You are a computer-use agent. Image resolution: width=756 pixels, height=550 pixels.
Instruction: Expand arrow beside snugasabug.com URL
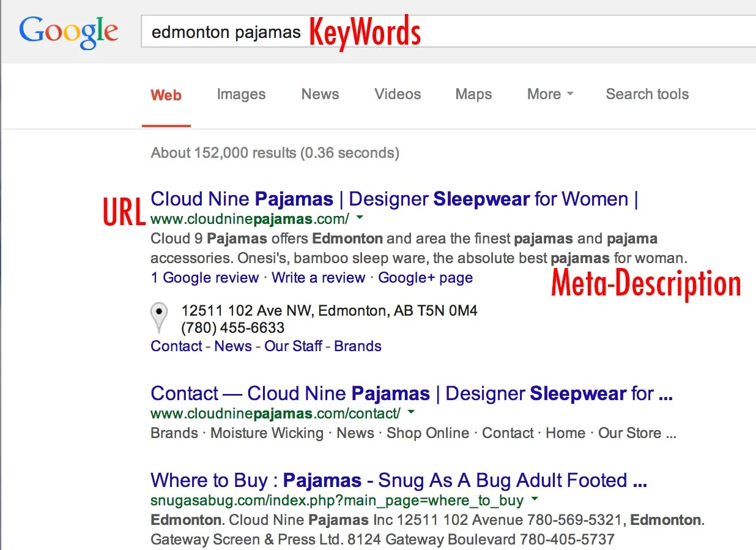pos(535,499)
